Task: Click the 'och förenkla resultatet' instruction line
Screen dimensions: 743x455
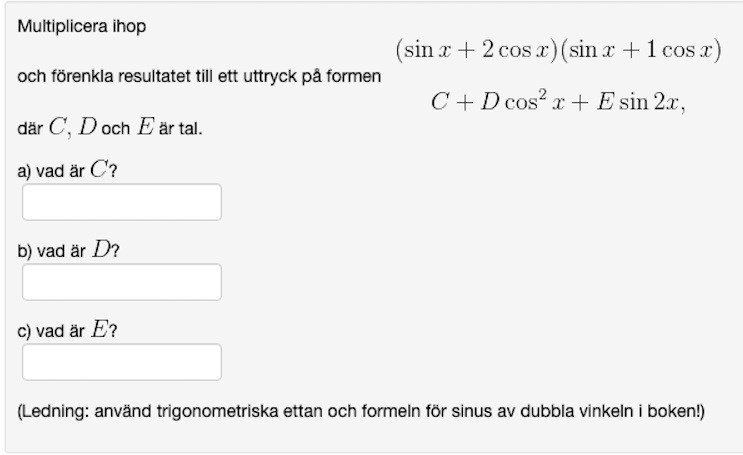Action: 199,77
